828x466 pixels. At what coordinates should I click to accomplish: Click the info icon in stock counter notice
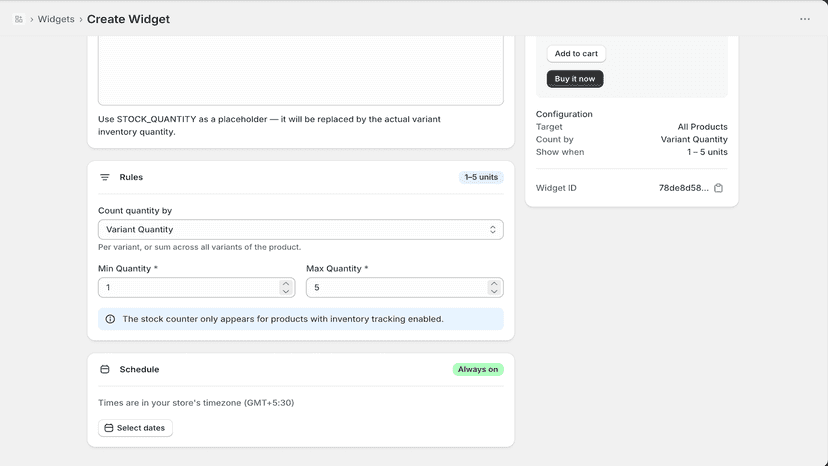(x=110, y=319)
